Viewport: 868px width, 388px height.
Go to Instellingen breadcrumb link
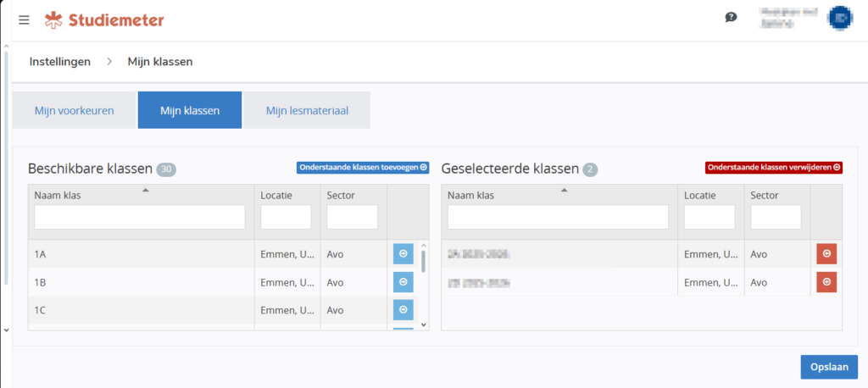tap(60, 62)
